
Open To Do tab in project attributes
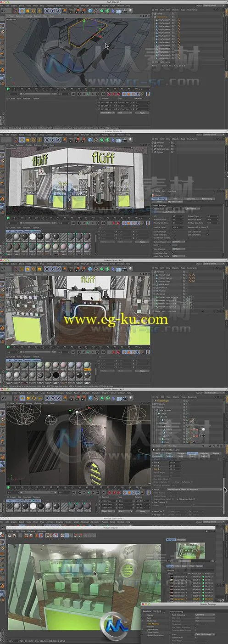coord(159,202)
